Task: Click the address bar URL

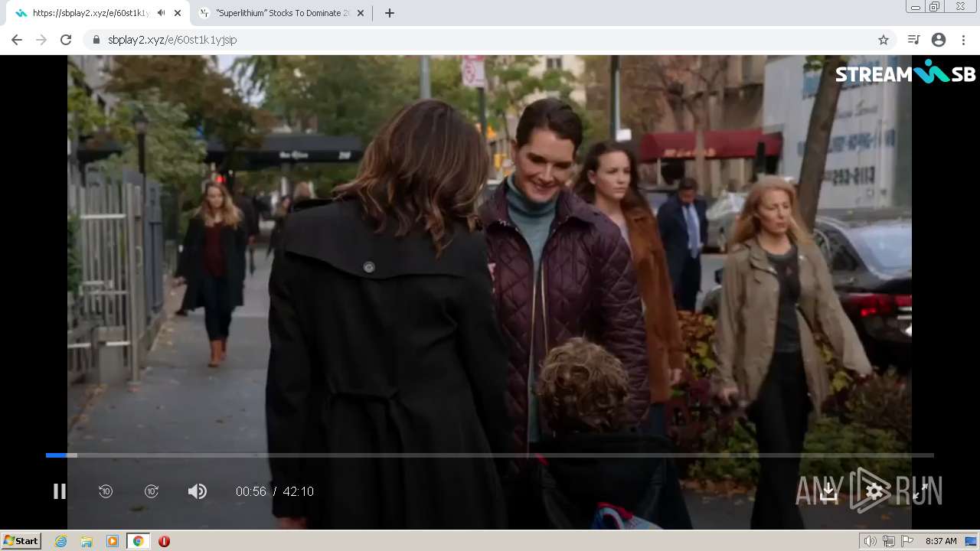Action: pyautogui.click(x=172, y=40)
